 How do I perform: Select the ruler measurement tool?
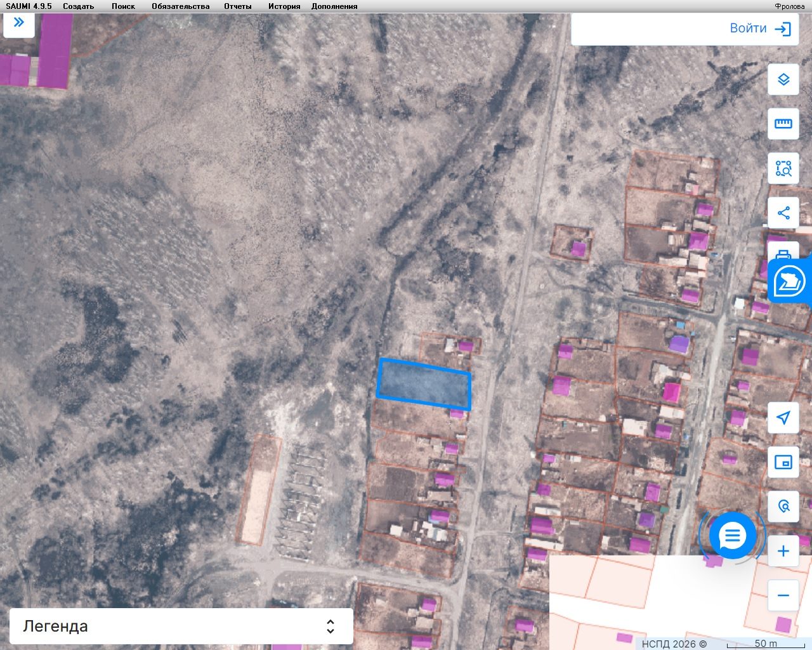tap(783, 124)
